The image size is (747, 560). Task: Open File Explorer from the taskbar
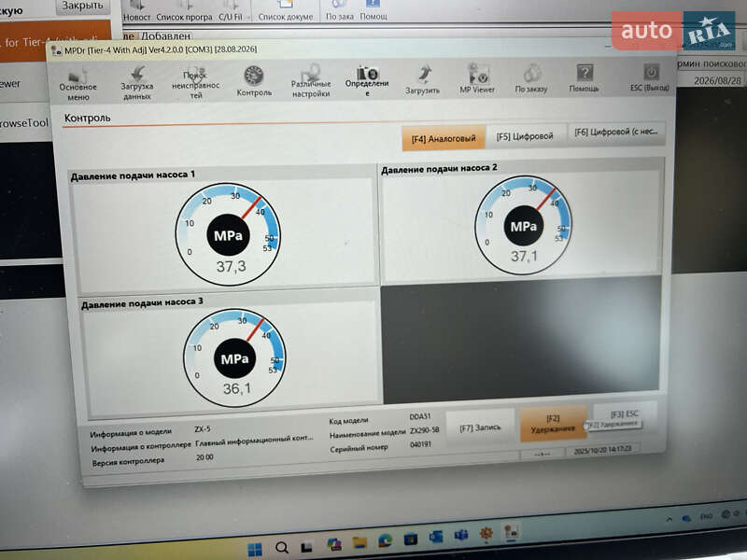click(x=359, y=544)
